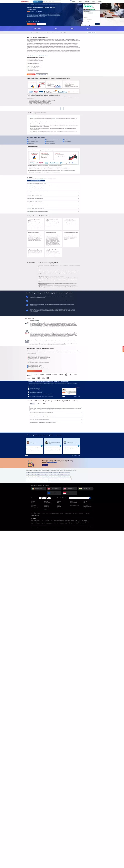Collapse Module 1: Fundamentals of PgMP Certification Course

[x=53, y=184]
